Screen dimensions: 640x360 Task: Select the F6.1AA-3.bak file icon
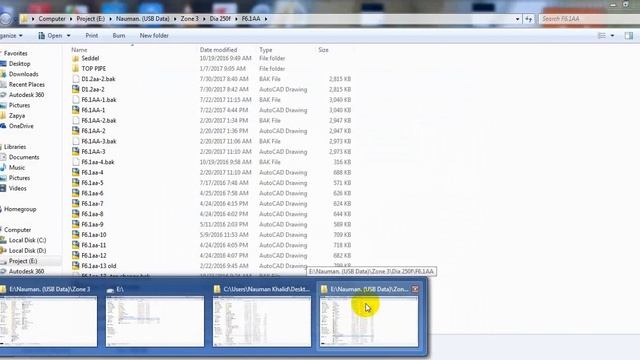[x=76, y=141]
